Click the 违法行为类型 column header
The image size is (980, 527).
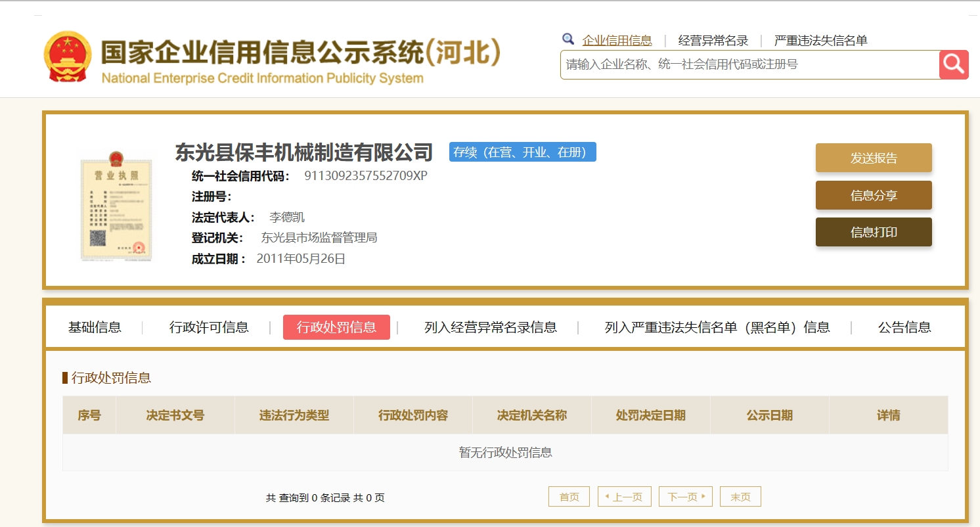coord(294,415)
